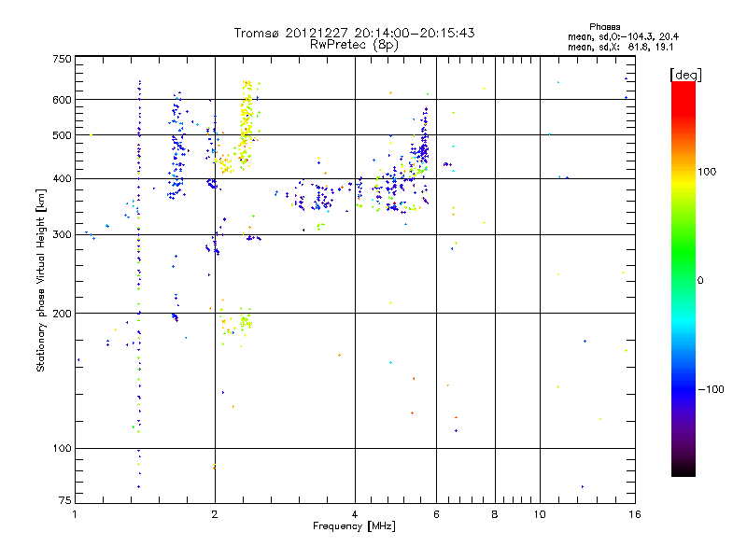Click the y-axis tick label '500'
The height and width of the screenshot is (560, 747).
[x=62, y=135]
